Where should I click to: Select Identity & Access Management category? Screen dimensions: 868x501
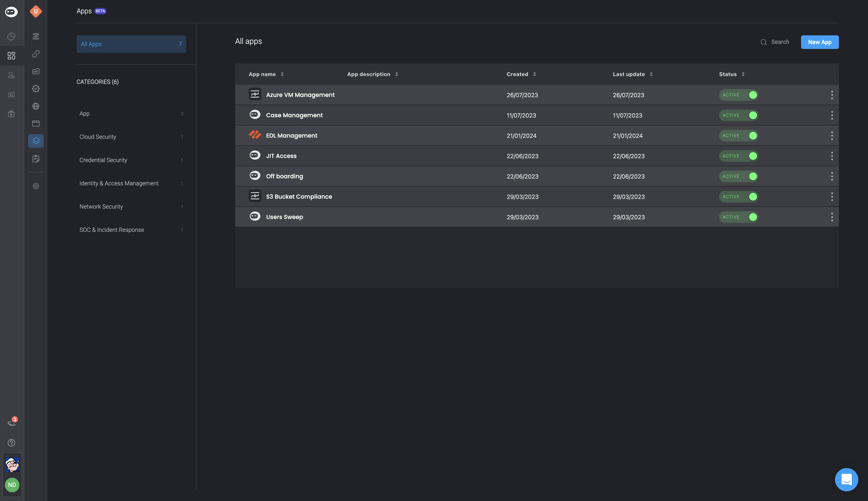click(x=131, y=183)
